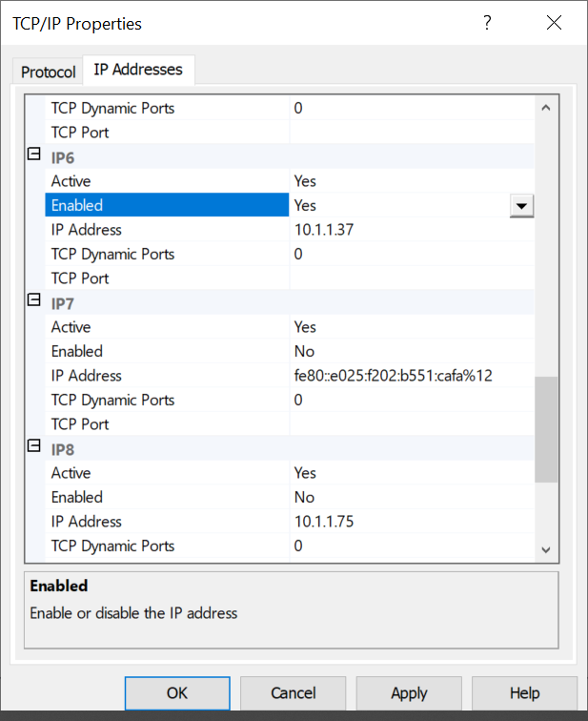Click the IP6 TCP Port field
This screenshot has height=721, width=588.
[410, 278]
